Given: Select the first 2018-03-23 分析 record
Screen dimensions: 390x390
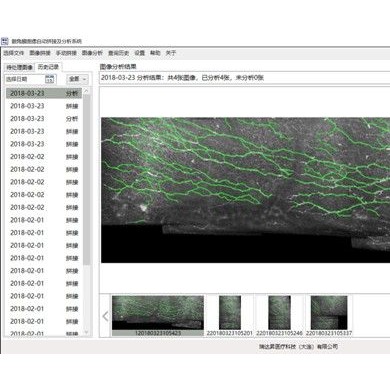Looking at the screenshot, I should point(44,93).
